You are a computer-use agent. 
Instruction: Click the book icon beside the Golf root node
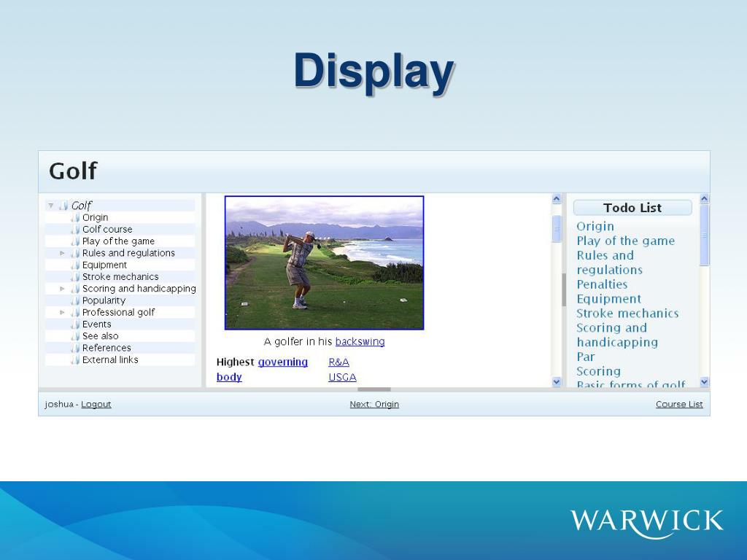(63, 206)
